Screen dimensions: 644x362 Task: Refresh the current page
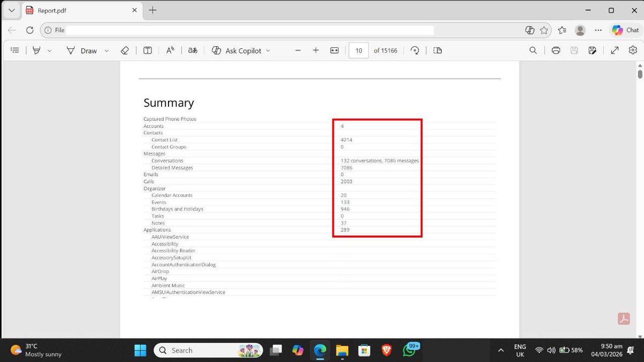click(30, 30)
